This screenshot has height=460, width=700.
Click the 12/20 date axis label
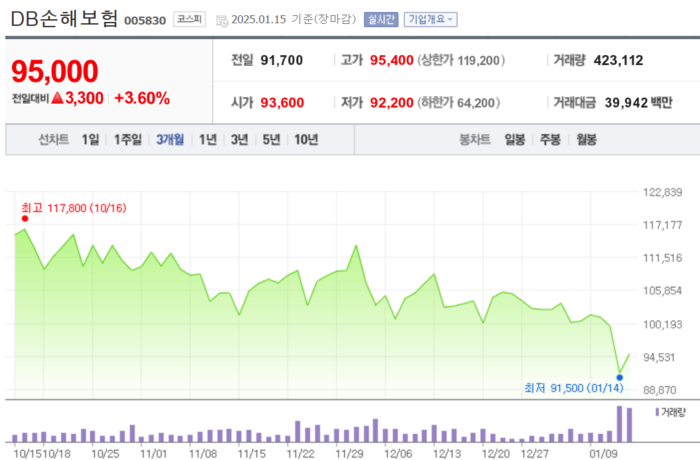coord(496,454)
